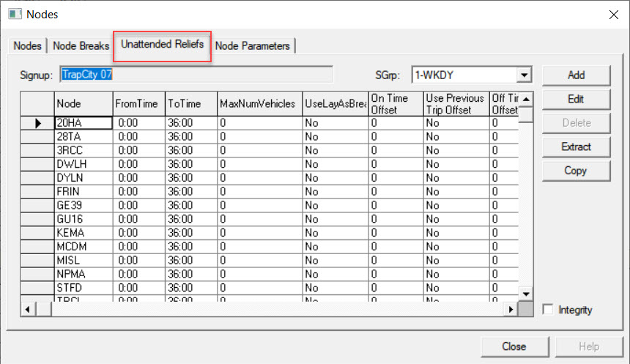The height and width of the screenshot is (364, 630).
Task: Click the MaxNumVehicles column header
Action: tap(259, 104)
